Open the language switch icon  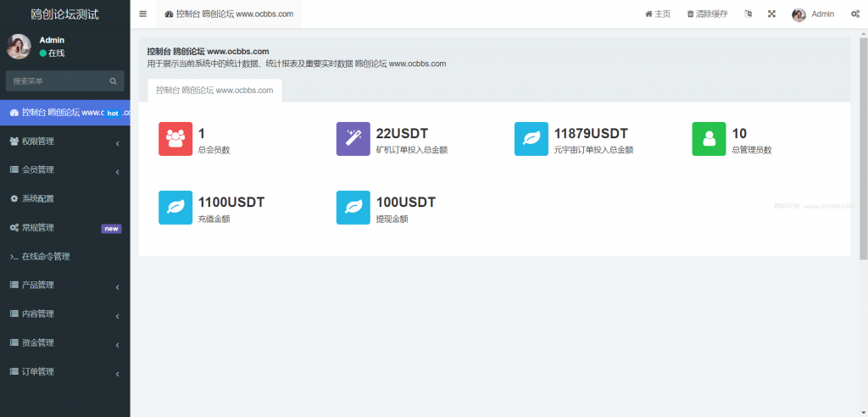[748, 14]
